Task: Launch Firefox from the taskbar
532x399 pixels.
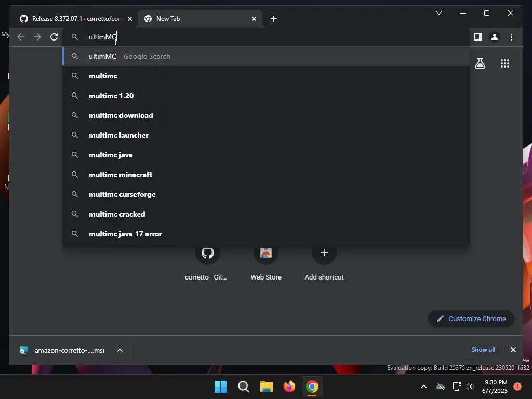Action: [289, 387]
